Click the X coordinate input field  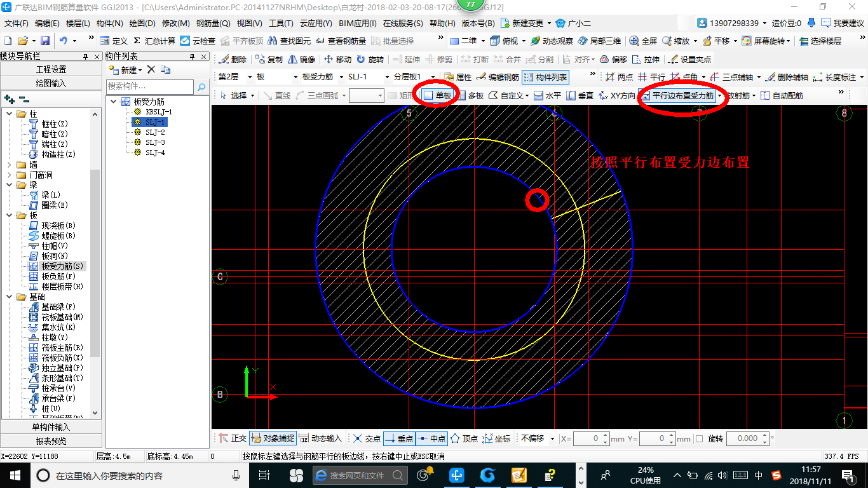click(x=591, y=438)
